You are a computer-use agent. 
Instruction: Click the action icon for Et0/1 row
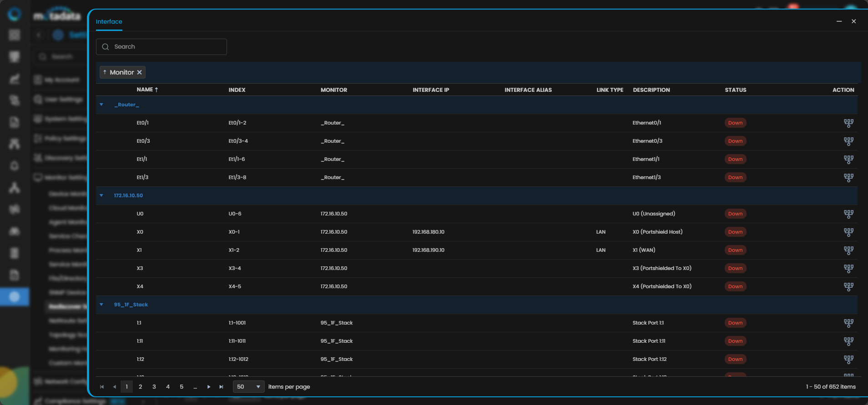[848, 123]
